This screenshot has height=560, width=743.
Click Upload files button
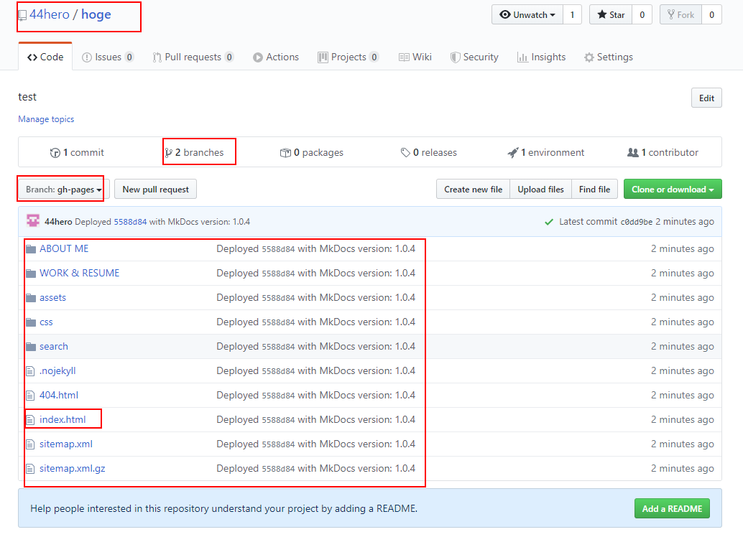click(540, 190)
